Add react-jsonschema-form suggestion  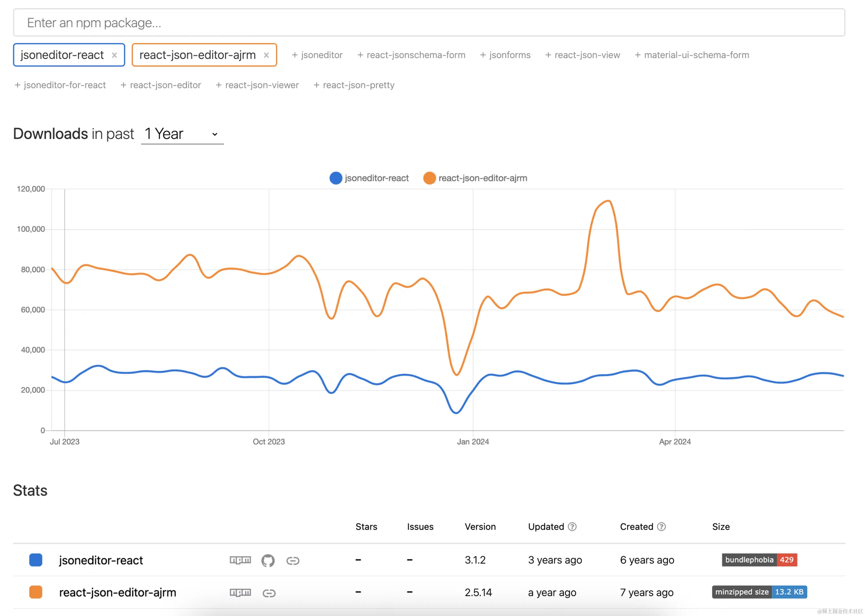pos(411,55)
